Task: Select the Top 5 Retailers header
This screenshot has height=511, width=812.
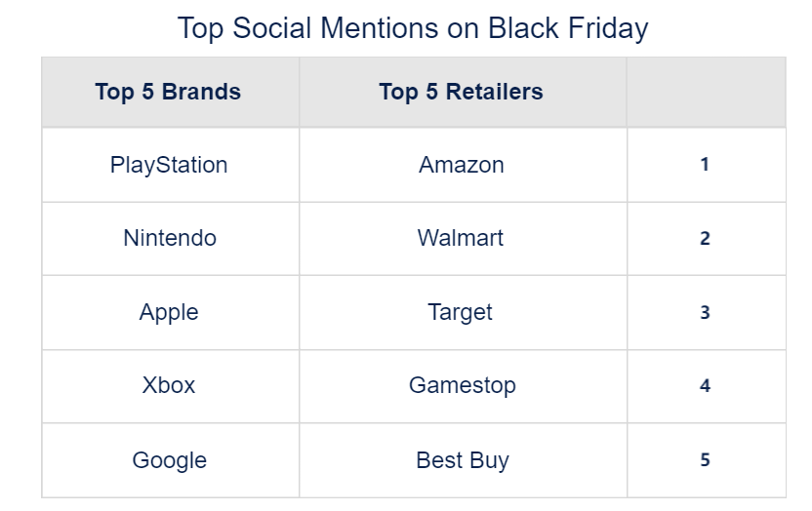Action: coord(461,92)
